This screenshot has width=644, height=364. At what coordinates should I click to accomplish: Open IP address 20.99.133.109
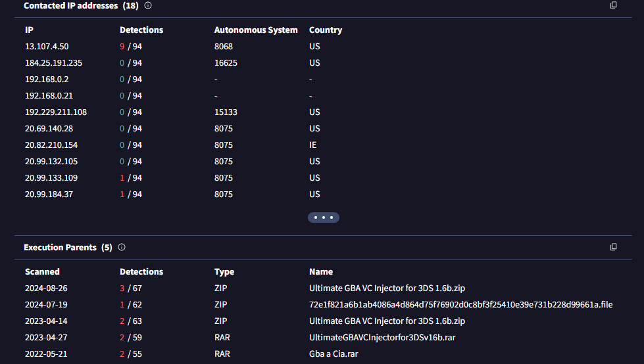coord(51,177)
